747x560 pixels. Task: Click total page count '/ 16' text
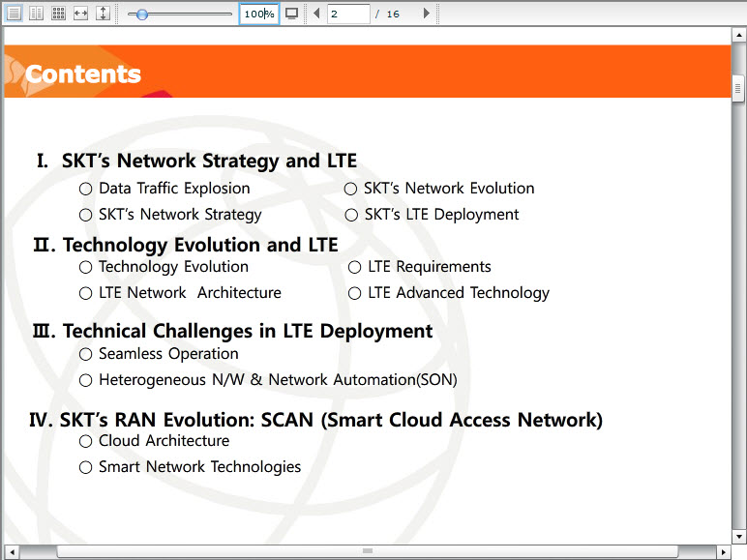point(387,15)
